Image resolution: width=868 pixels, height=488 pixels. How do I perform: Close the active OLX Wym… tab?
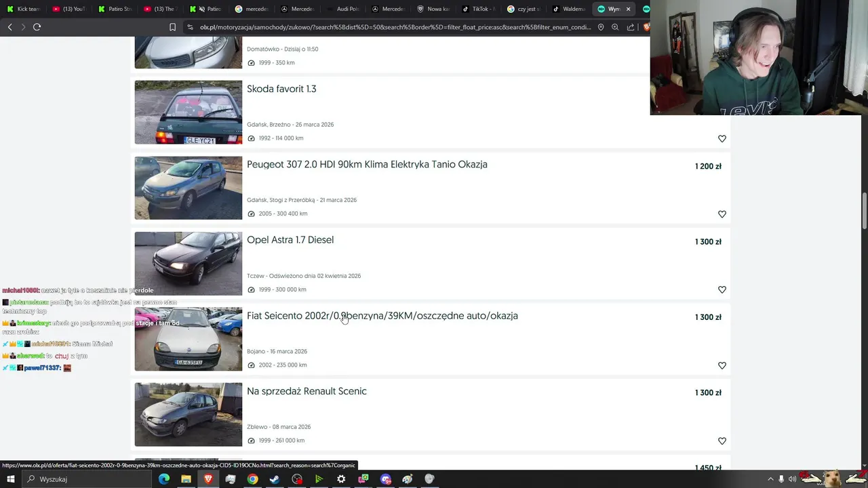(628, 9)
